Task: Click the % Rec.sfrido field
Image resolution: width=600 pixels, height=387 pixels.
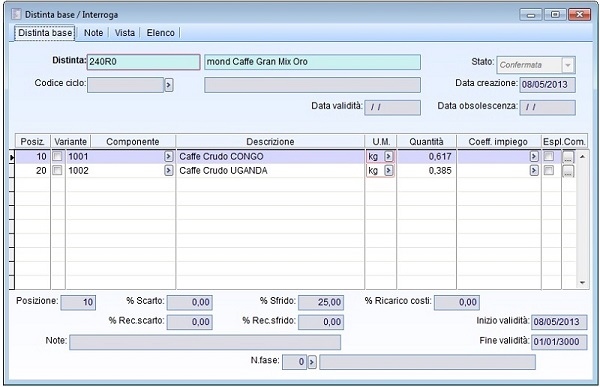Action: pos(321,322)
